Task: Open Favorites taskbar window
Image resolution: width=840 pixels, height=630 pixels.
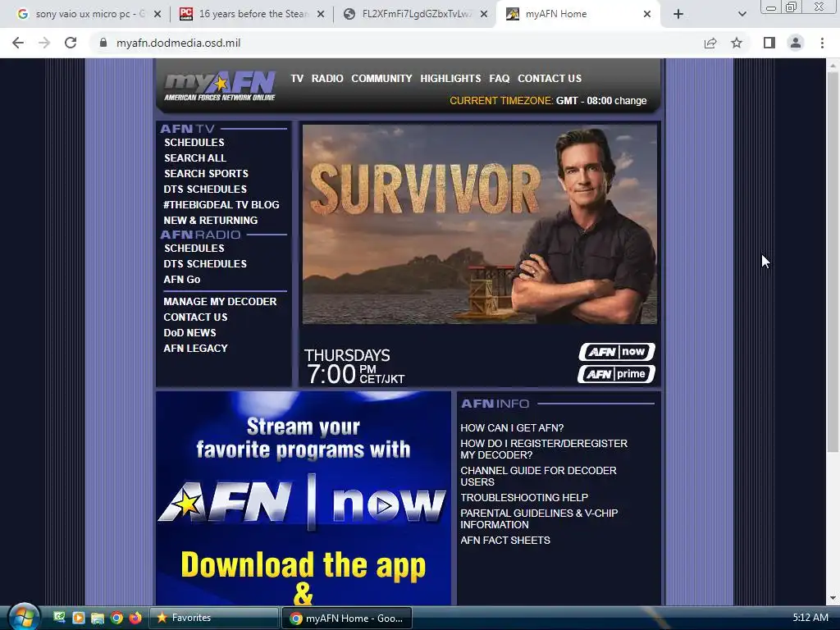Action: [x=214, y=618]
